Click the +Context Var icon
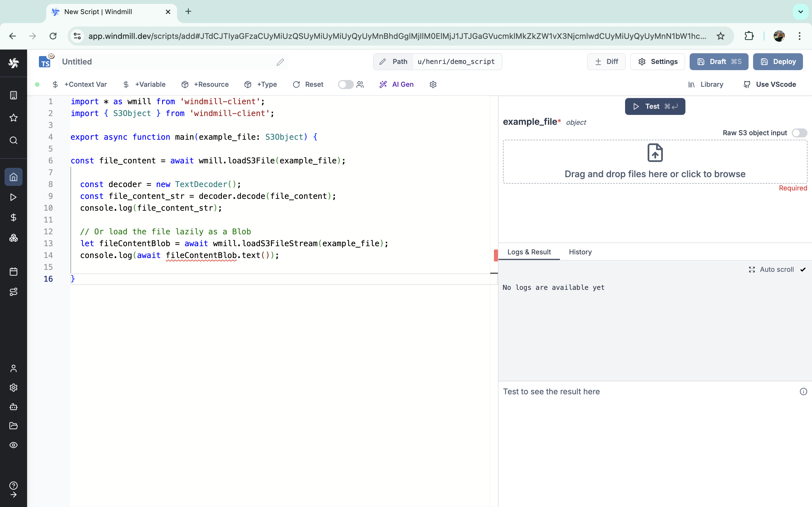 (x=80, y=84)
